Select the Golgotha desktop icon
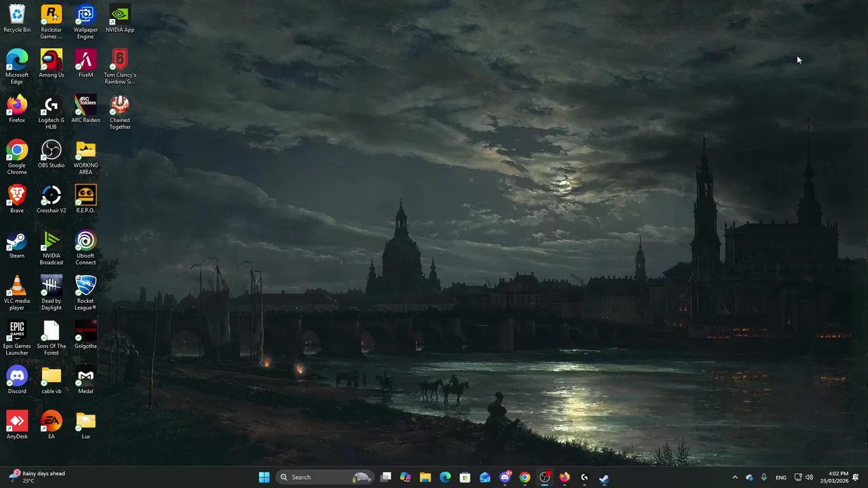Viewport: 868px width, 488px height. point(85,335)
